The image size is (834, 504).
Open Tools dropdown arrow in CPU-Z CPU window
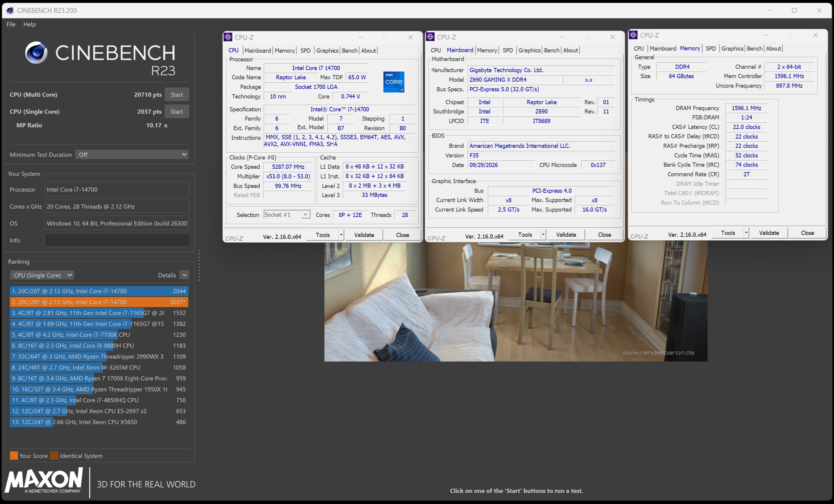tap(341, 235)
